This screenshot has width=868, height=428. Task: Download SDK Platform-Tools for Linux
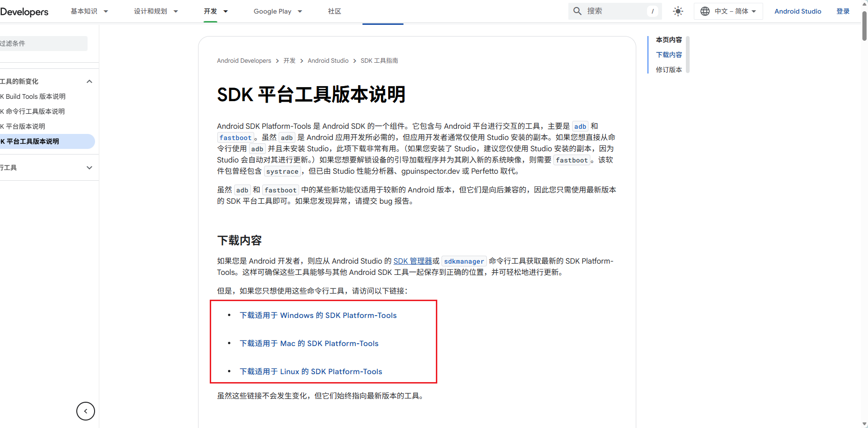[x=311, y=372]
